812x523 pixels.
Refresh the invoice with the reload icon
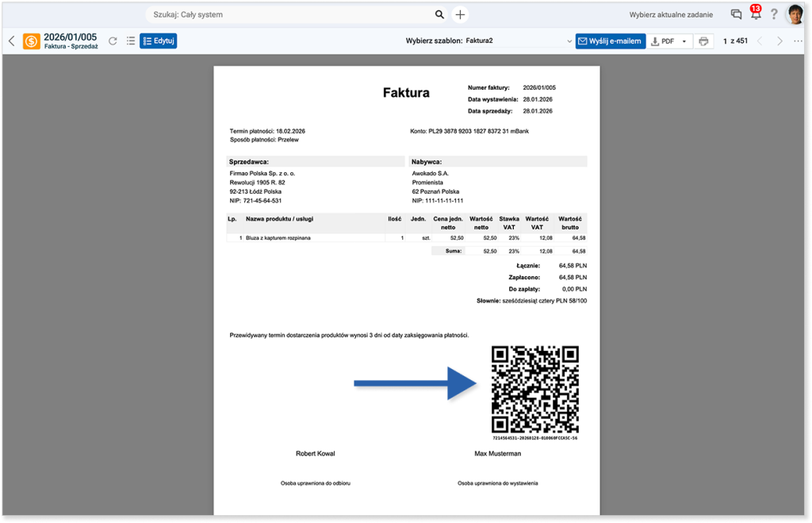(113, 41)
